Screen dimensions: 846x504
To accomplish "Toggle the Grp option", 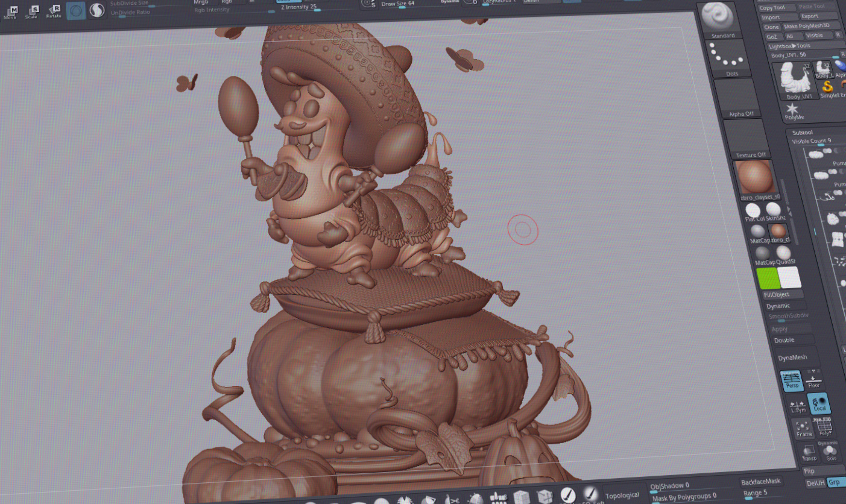I will point(835,482).
